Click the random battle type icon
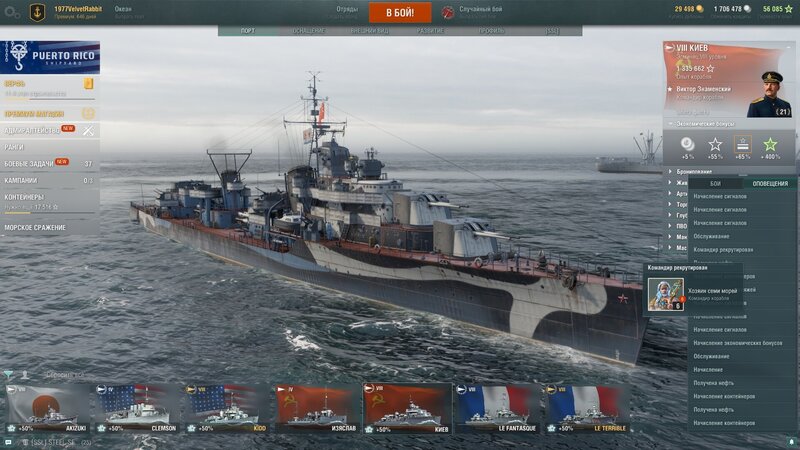Screen dimensions: 800x450 [x=447, y=12]
